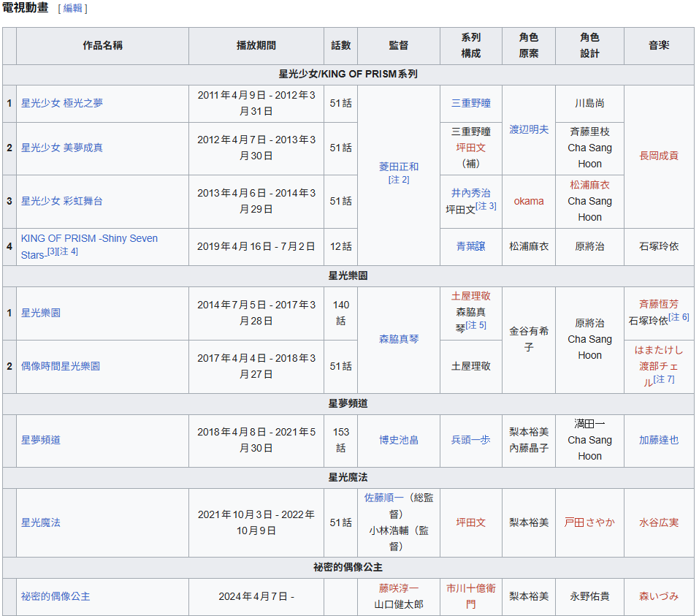Click the 監督 column header
Viewport: 699px width, 616px height.
pyautogui.click(x=399, y=45)
